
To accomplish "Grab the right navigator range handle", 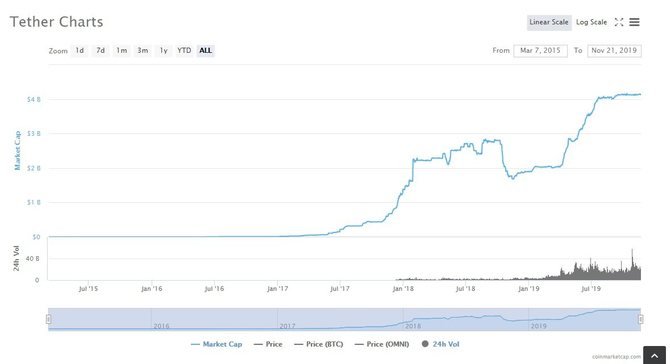I will 641,319.
